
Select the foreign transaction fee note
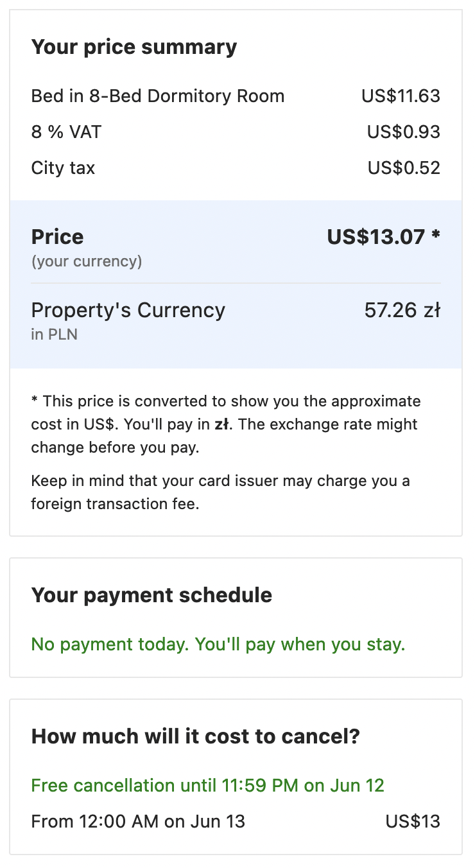(x=220, y=492)
